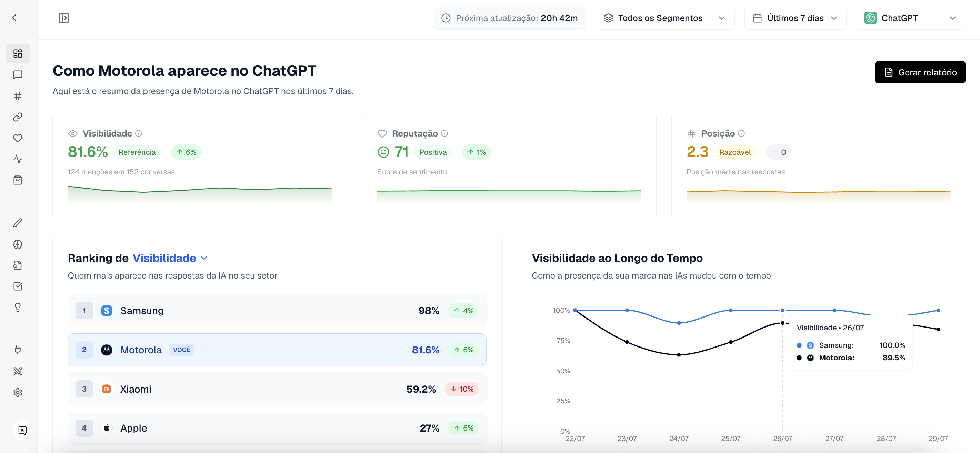The height and width of the screenshot is (453, 980).
Task: Select the Apple ranking row
Action: (277, 428)
